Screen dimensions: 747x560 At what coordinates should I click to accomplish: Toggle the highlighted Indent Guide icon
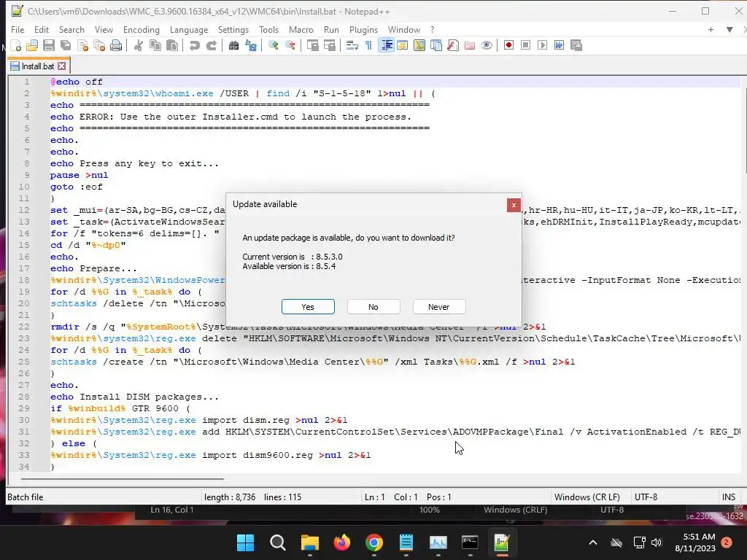(386, 45)
